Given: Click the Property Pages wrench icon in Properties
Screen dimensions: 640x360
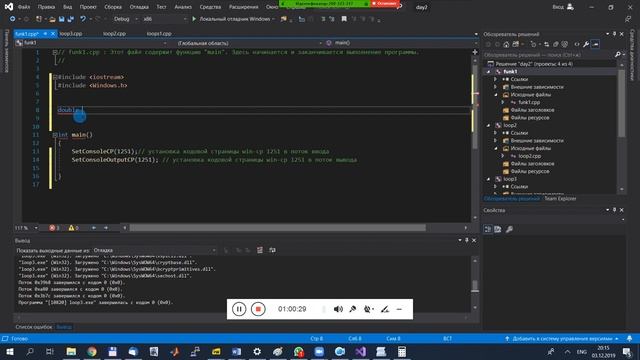Looking at the screenshot, I should tap(509, 229).
